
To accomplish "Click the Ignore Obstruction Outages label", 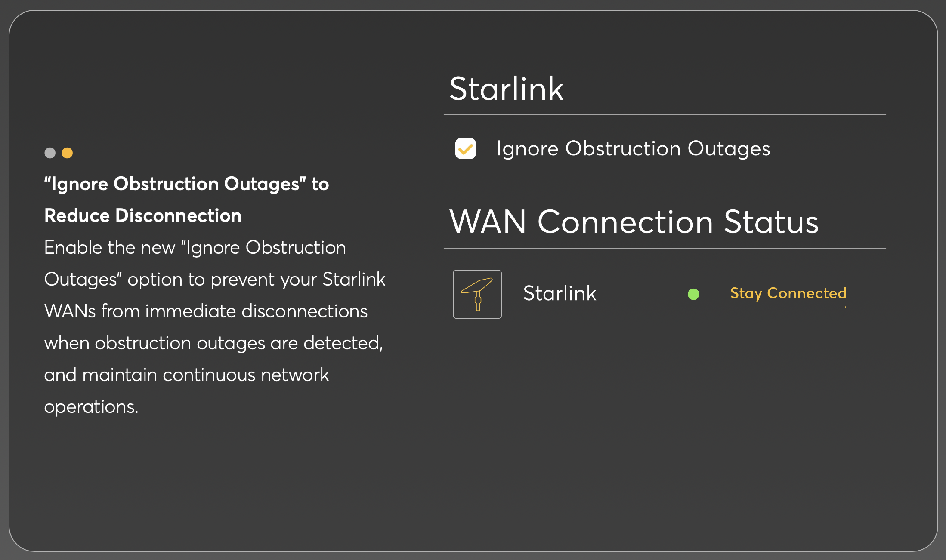I will [633, 149].
